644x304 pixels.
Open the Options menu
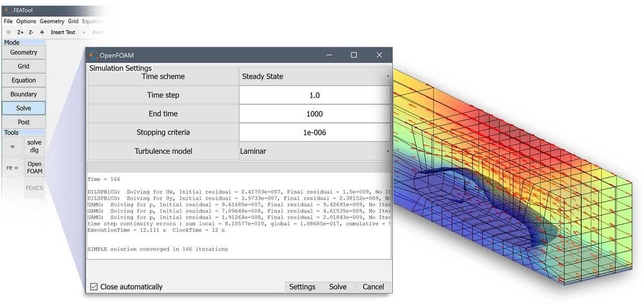[x=26, y=21]
